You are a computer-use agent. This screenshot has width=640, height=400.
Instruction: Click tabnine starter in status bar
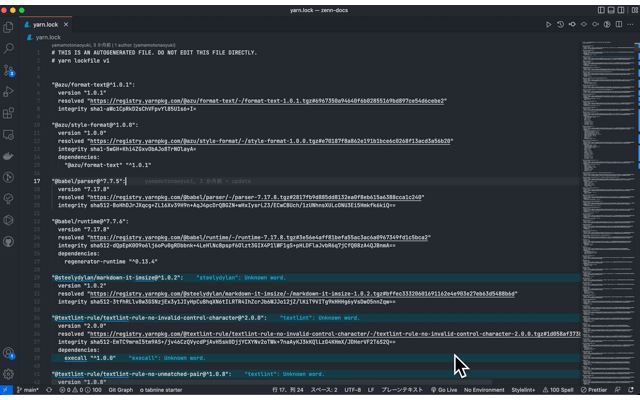pyautogui.click(x=161, y=390)
